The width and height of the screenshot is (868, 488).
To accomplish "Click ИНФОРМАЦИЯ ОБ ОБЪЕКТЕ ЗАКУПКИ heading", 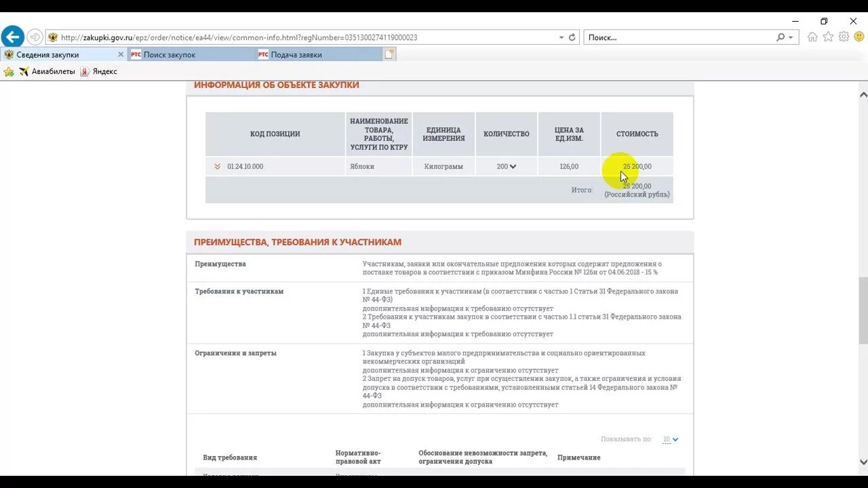I will [x=277, y=85].
